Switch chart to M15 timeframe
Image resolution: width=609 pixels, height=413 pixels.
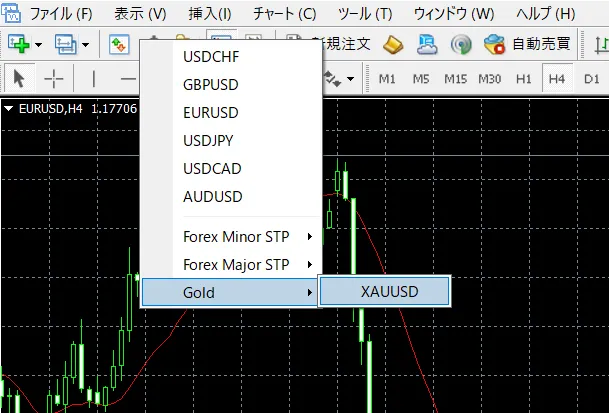[x=455, y=78]
